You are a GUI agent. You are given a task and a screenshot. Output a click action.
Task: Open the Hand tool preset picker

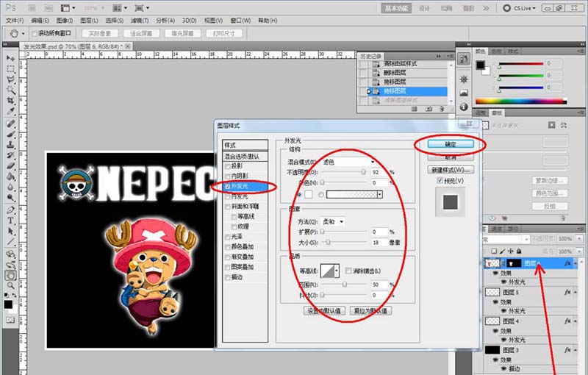click(23, 34)
